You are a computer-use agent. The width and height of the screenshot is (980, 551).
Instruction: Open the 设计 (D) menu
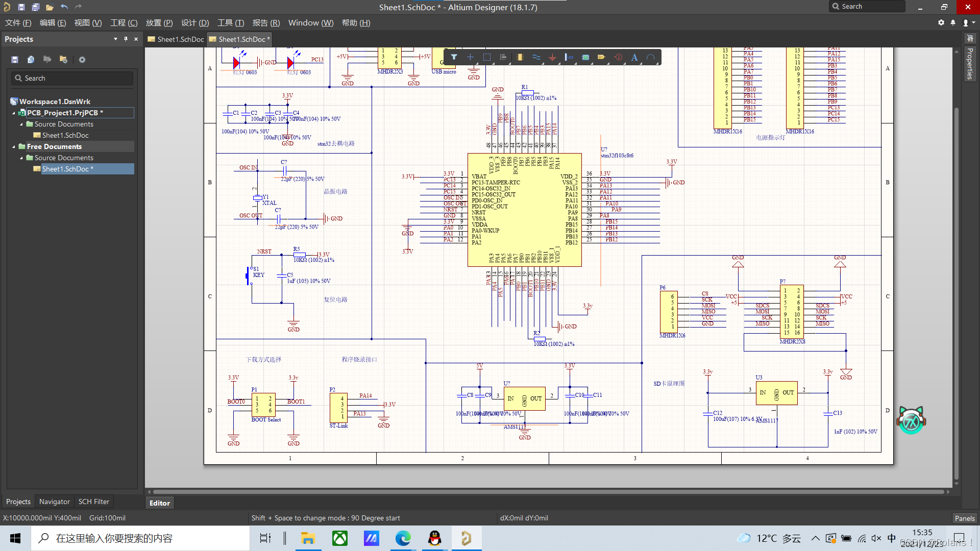coord(195,23)
